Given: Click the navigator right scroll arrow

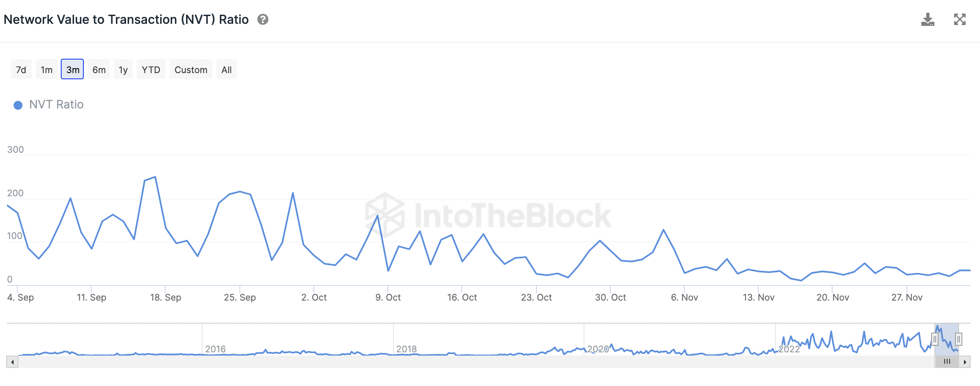Looking at the screenshot, I should pos(965,362).
